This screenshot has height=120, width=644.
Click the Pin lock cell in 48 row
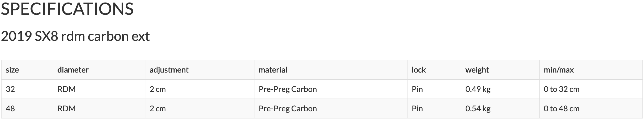(x=417, y=109)
